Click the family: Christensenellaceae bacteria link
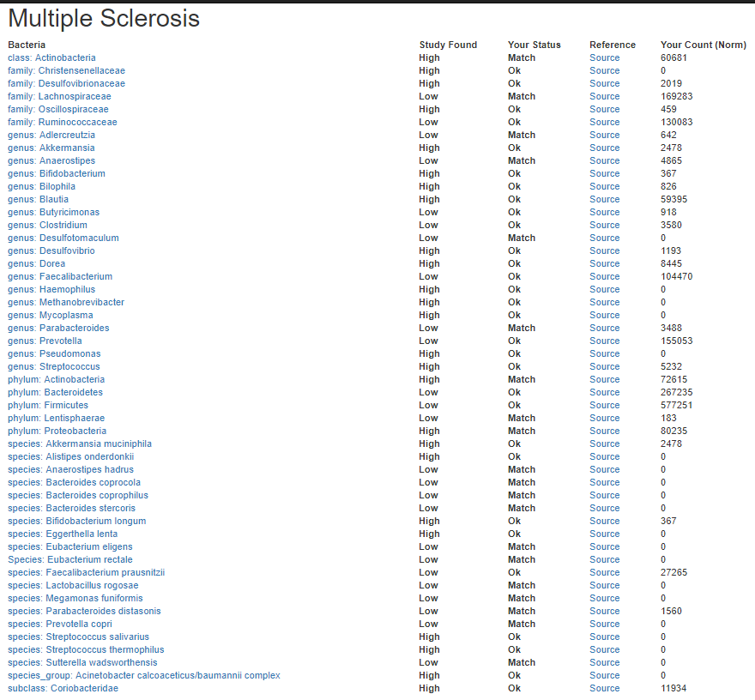Screen dimensions: 755x700 66,70
